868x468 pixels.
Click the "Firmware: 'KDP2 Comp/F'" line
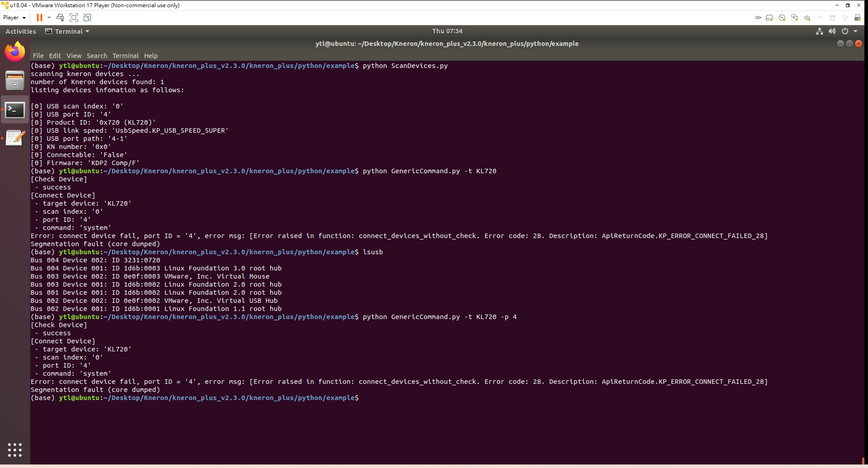85,163
